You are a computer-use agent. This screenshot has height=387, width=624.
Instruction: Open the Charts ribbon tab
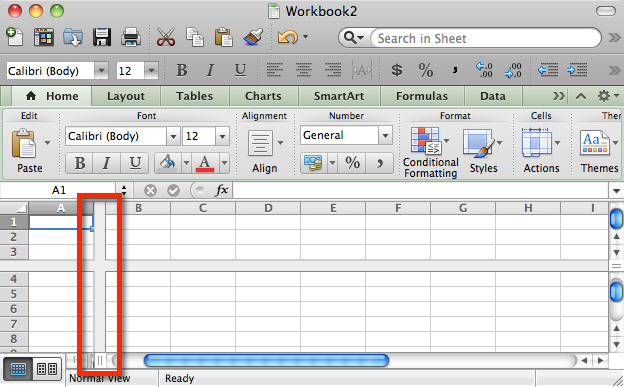(263, 96)
